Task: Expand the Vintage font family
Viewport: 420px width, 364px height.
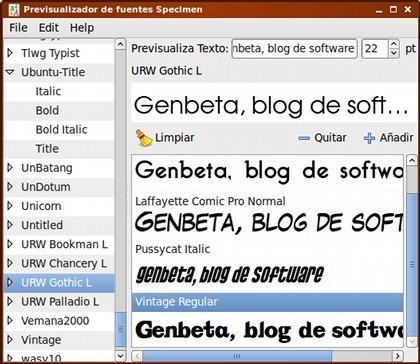Action: [x=10, y=340]
